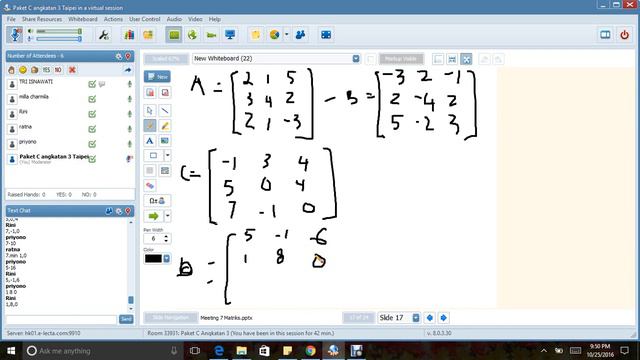640x360 pixels.
Task: Open the bar chart polling icon
Action: pos(129,35)
